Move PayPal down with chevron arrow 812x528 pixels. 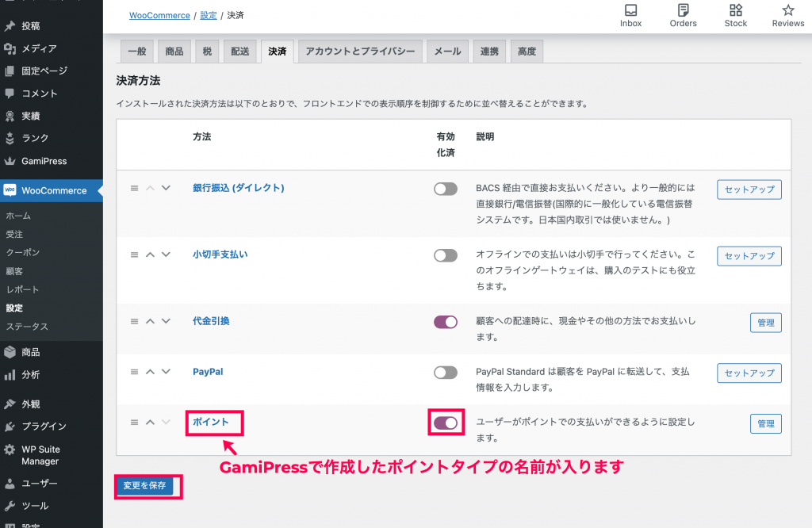(166, 372)
